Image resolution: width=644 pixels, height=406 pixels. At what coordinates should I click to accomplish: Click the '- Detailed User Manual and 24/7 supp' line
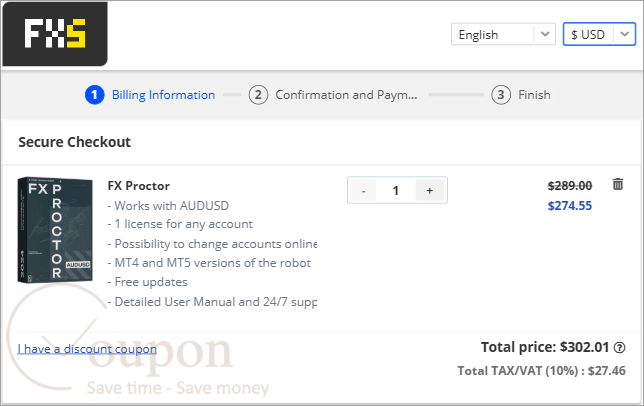pyautogui.click(x=212, y=302)
